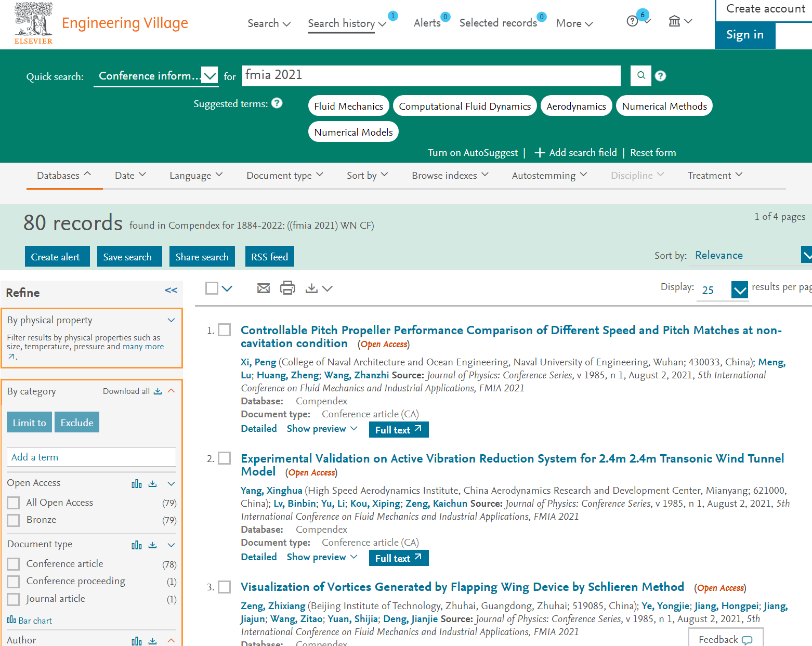The width and height of the screenshot is (812, 646).
Task: Click plus icon Add search field
Action: coord(540,153)
